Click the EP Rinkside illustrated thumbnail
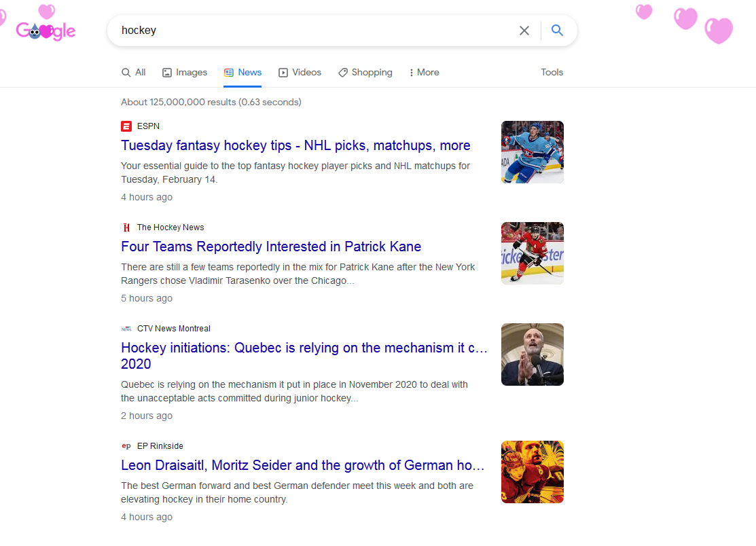The image size is (756, 546). 533,472
